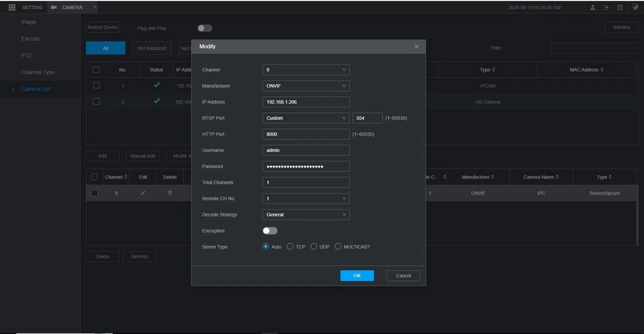Check the select-all box in added devices header
The height and width of the screenshot is (334, 644).
(94, 177)
